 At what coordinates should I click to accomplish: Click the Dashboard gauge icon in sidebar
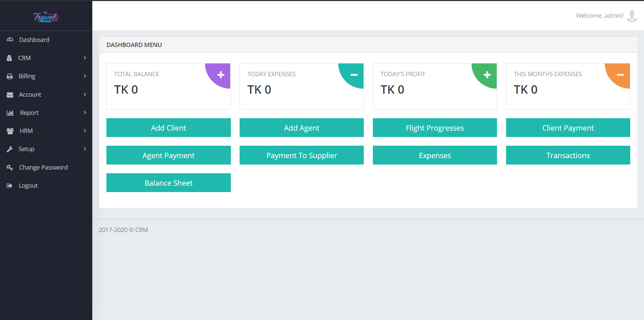pos(10,40)
